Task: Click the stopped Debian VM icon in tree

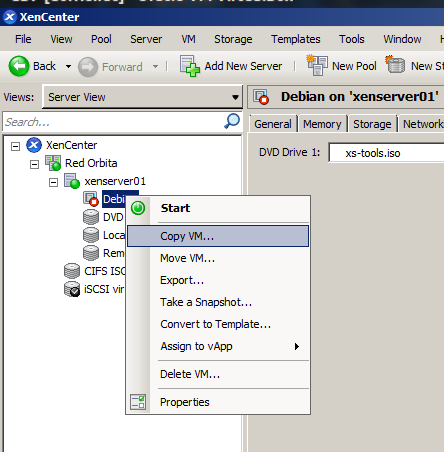Action: pyautogui.click(x=91, y=199)
